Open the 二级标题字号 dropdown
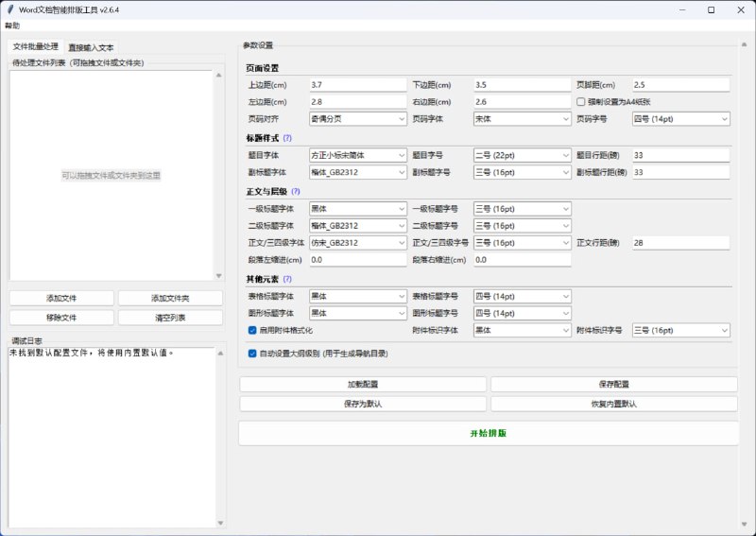This screenshot has height=536, width=756. (523, 226)
